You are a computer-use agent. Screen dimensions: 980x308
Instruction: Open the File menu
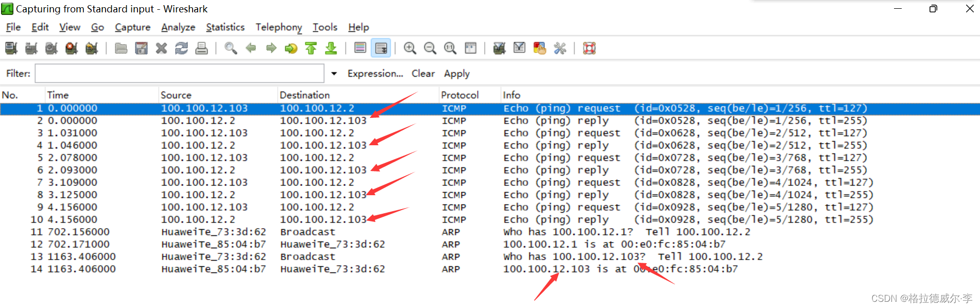click(x=13, y=27)
